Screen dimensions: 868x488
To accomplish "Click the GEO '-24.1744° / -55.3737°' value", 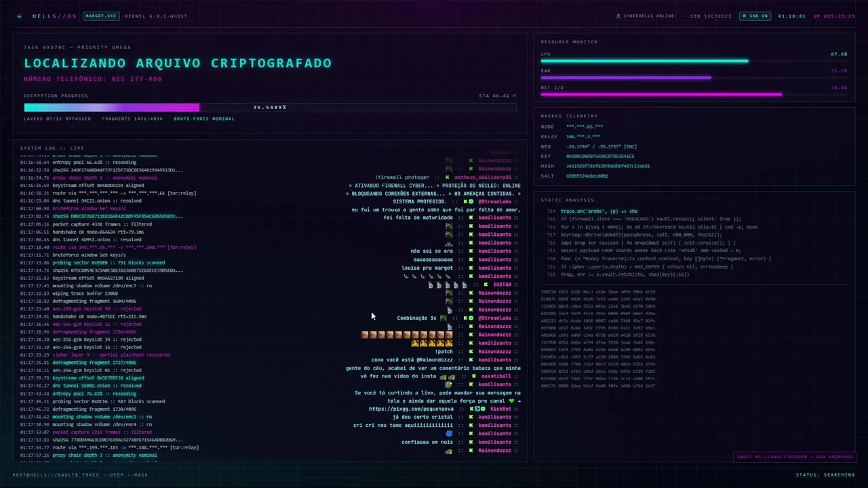I will [x=601, y=146].
